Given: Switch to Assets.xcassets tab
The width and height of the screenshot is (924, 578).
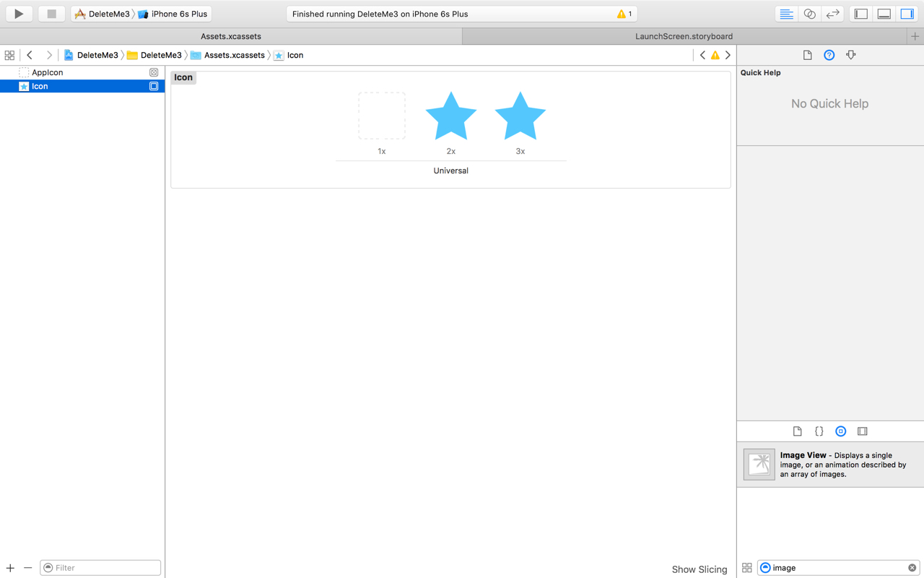Looking at the screenshot, I should [x=231, y=36].
